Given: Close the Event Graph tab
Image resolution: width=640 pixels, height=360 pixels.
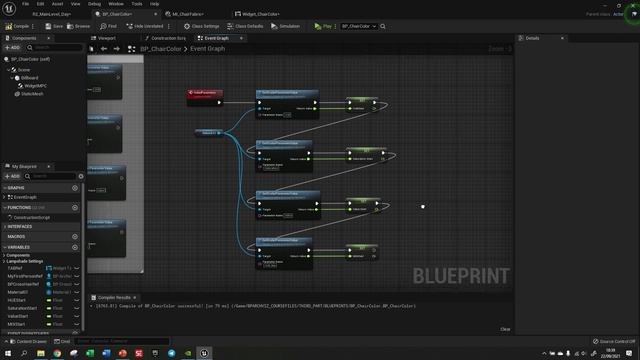Looking at the screenshot, I should click(x=241, y=38).
